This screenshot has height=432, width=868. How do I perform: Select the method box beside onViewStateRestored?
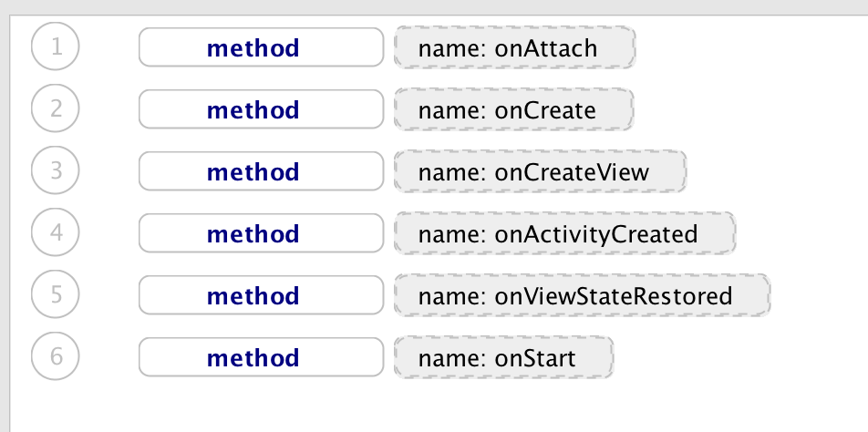[x=262, y=295]
